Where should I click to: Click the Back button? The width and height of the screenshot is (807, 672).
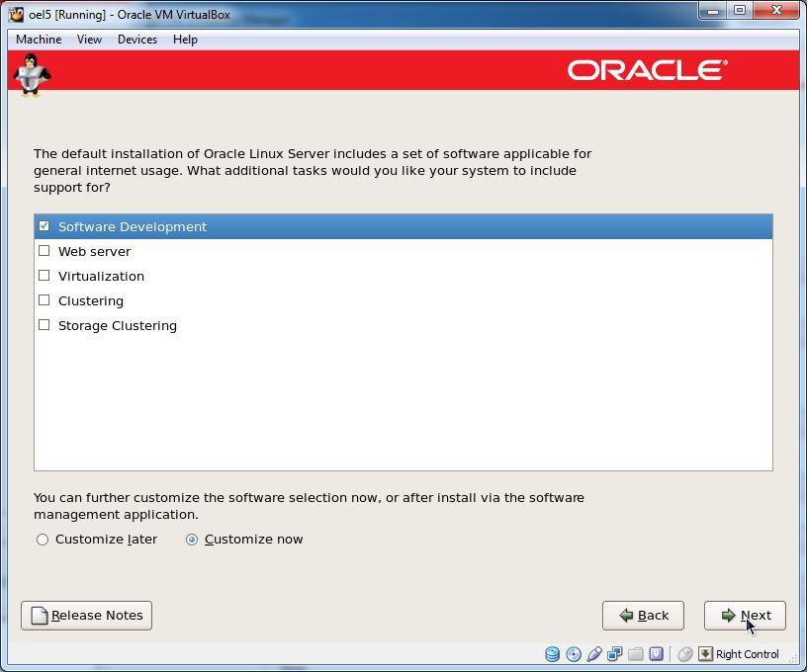coord(643,616)
